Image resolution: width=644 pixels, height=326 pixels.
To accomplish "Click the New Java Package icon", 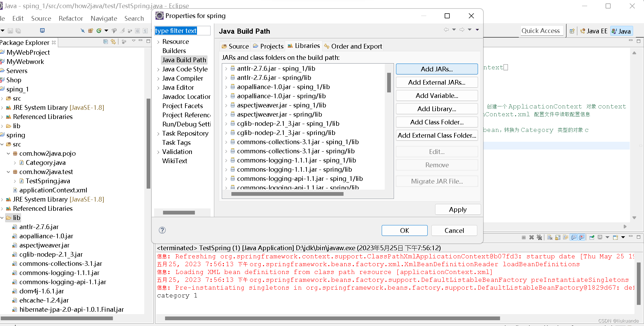I will (x=90, y=31).
